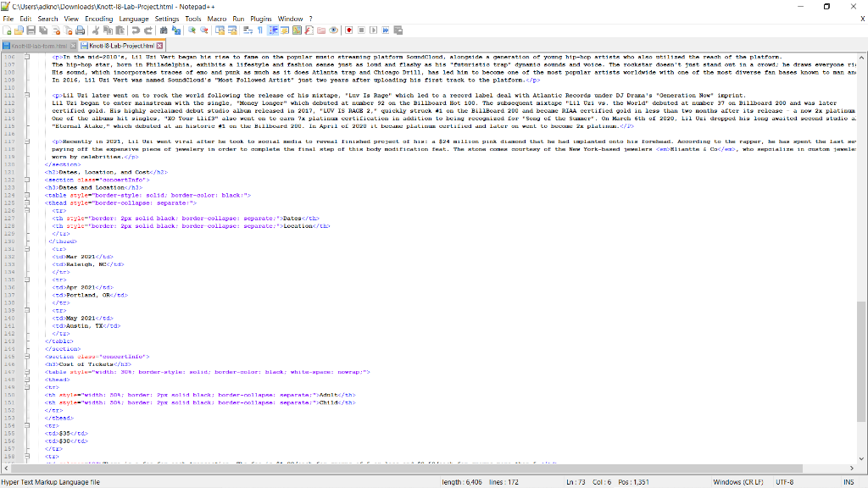The width and height of the screenshot is (868, 488).
Task: Collapse the tr fold at line 135
Action: click(26, 280)
